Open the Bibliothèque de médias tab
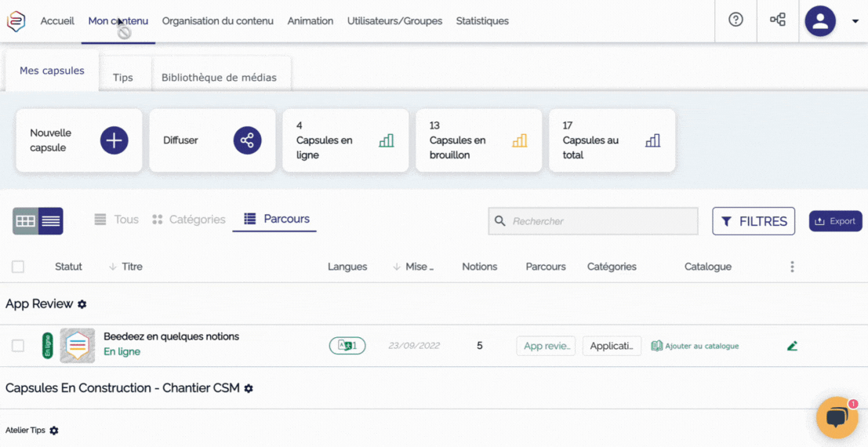Image resolution: width=868 pixels, height=447 pixels. [x=219, y=78]
